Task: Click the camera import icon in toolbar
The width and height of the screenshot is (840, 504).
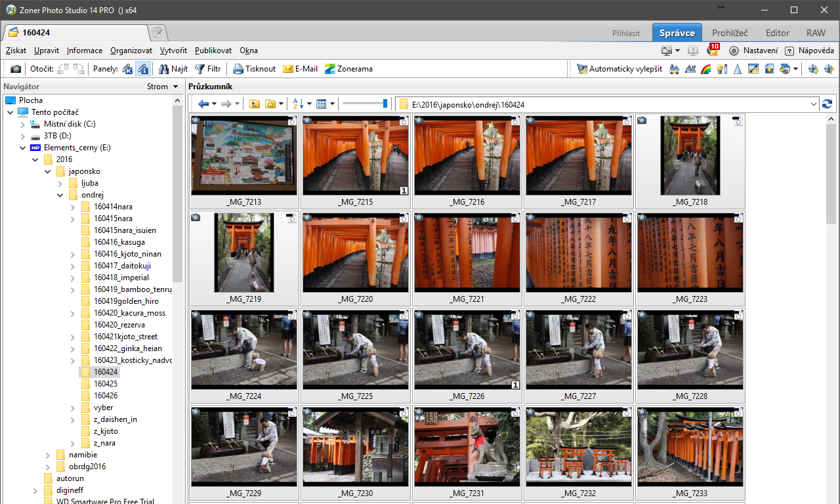Action: point(16,69)
